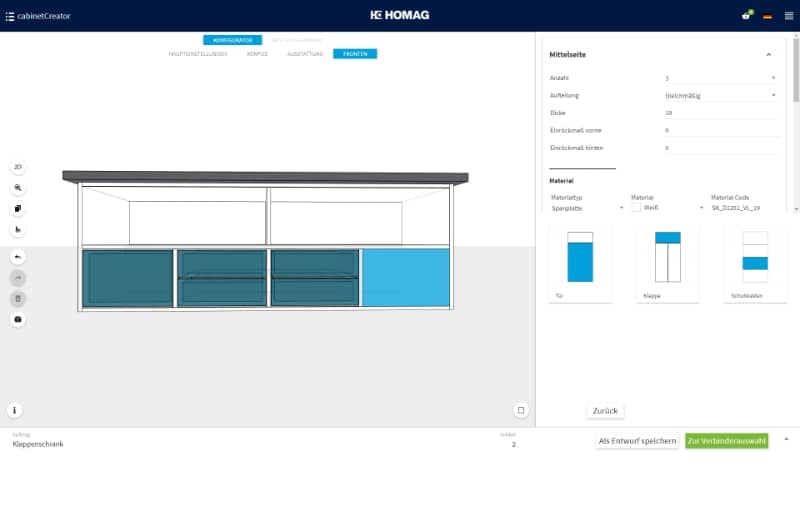
Task: Collapse the Mittelseite section
Action: point(768,55)
